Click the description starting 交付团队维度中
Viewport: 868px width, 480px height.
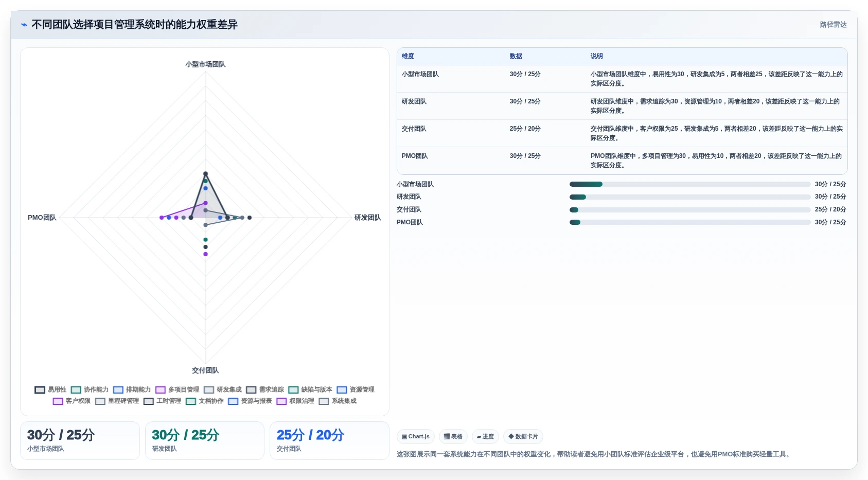tap(717, 133)
